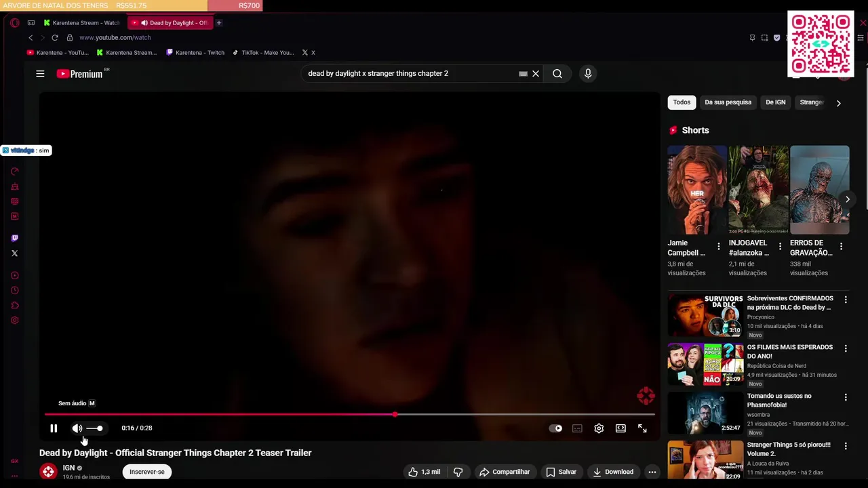The image size is (868, 488).
Task: Open options for the Jamie Campbell short
Action: point(719,247)
